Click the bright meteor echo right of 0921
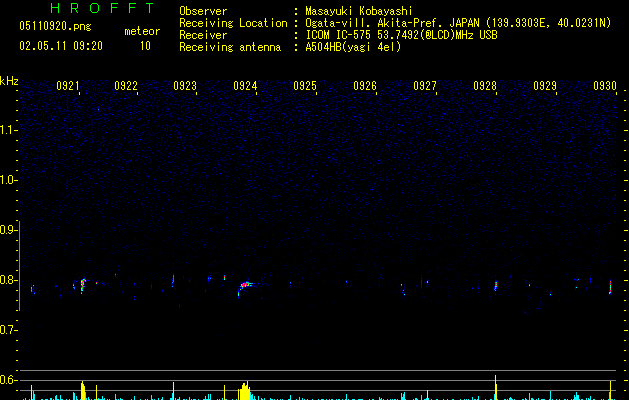 coord(83,286)
